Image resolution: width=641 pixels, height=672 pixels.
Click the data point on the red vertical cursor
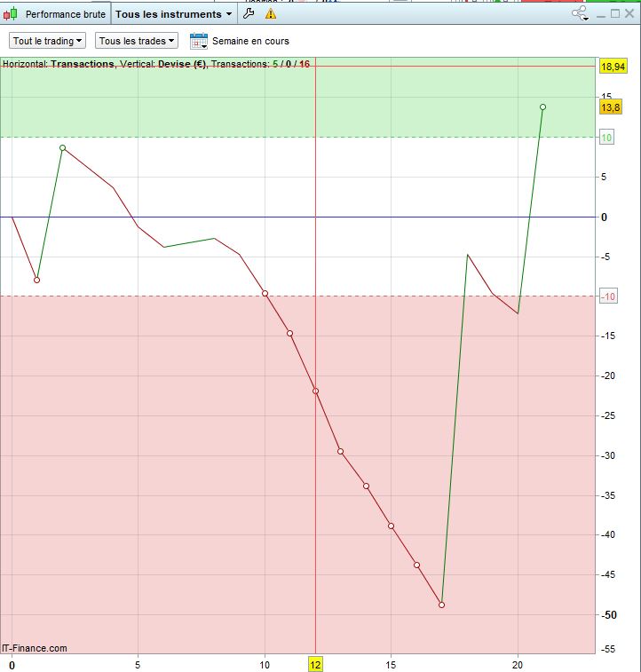[x=315, y=391]
